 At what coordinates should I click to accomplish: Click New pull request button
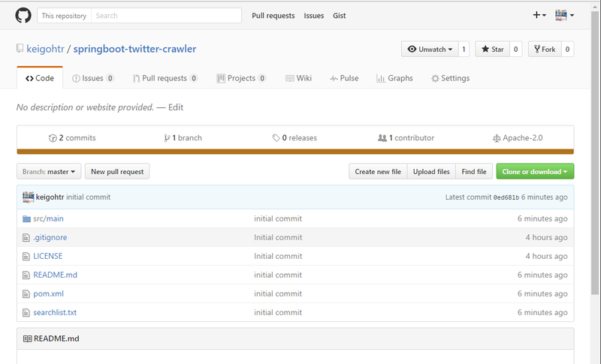[117, 171]
